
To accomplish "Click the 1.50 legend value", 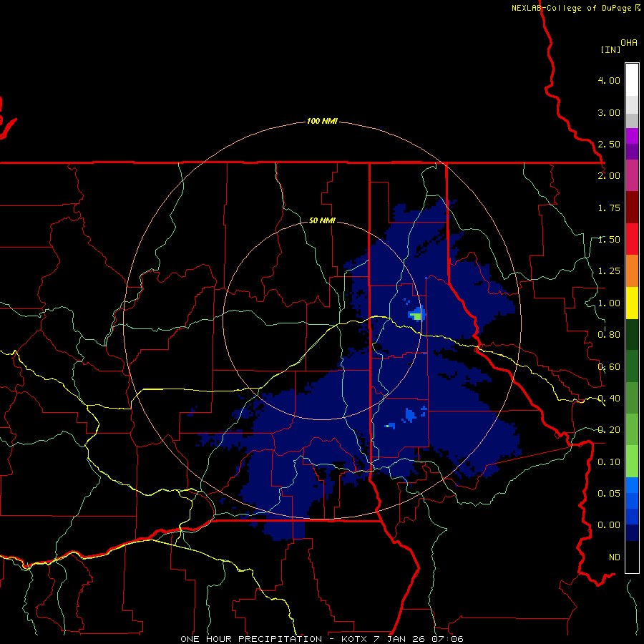I will (609, 240).
